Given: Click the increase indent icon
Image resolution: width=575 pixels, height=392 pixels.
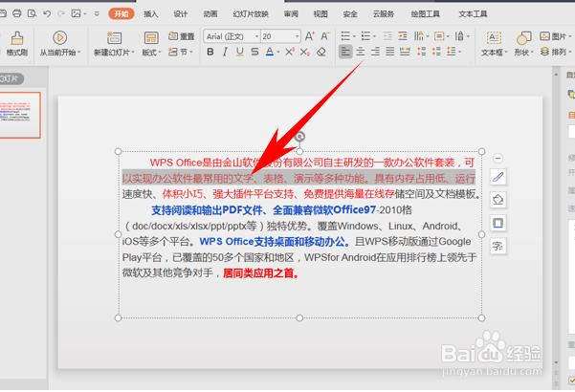Looking at the screenshot, I should 403,36.
